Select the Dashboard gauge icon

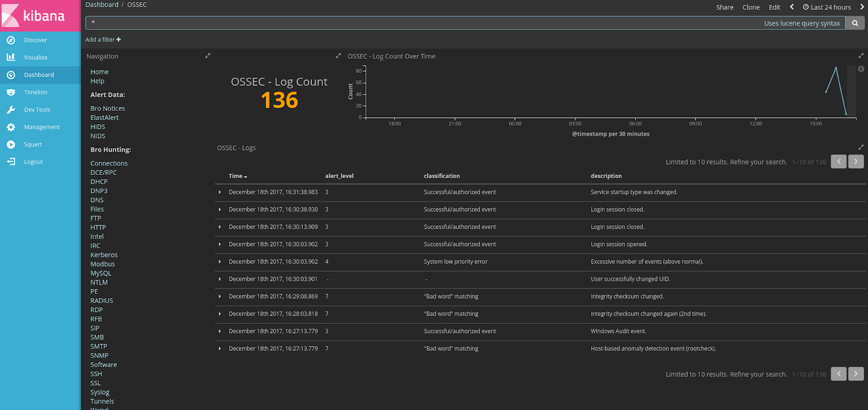(11, 75)
